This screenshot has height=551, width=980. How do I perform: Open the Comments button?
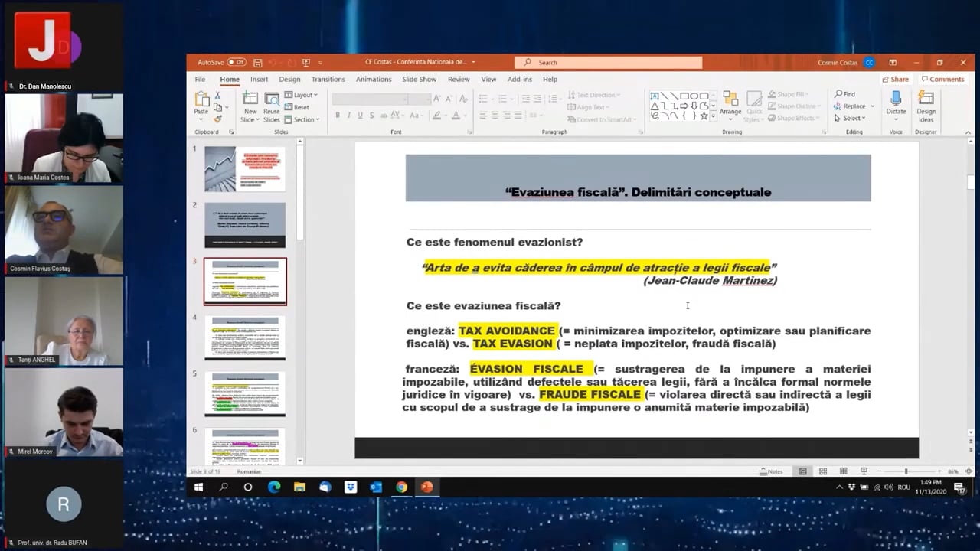point(942,80)
